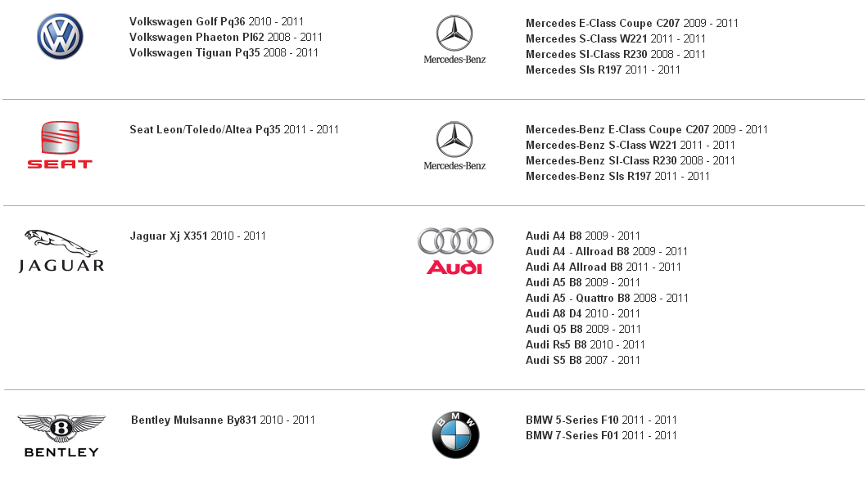
Task: Choose Volkswagen Tiguan Pq35 2008 - 2011
Action: [224, 52]
